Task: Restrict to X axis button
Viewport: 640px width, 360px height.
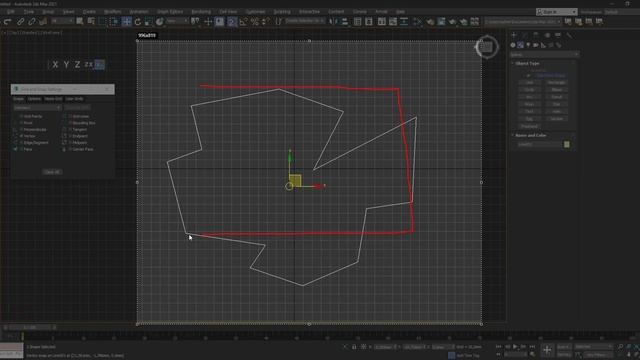Action: [55, 64]
